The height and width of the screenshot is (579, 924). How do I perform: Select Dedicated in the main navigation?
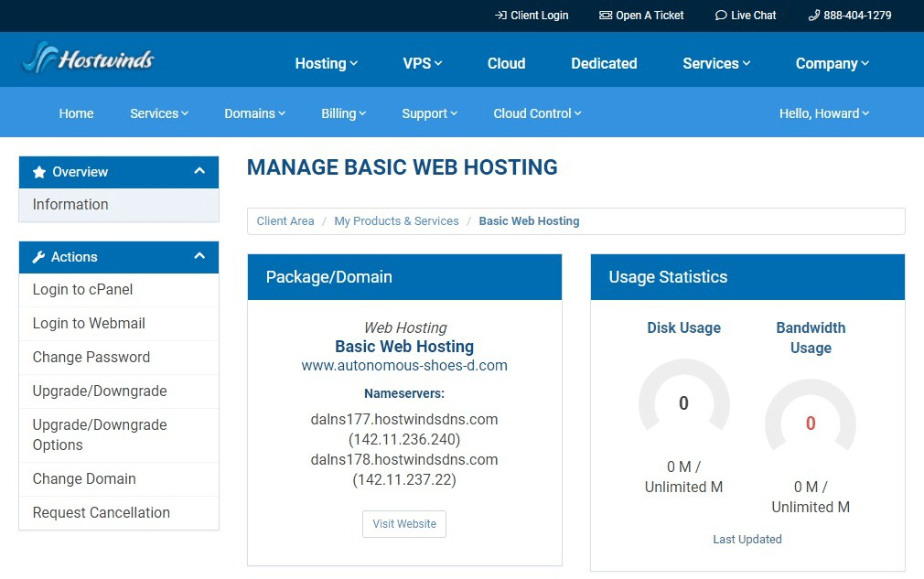point(604,63)
